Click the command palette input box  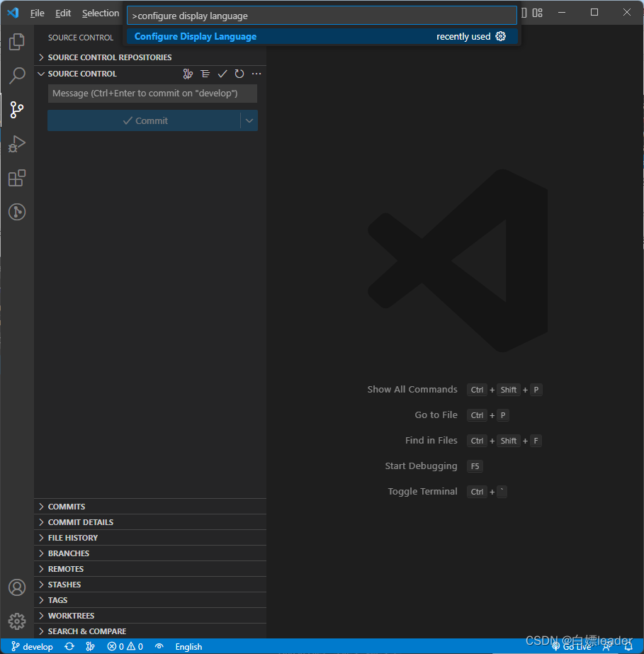(322, 16)
